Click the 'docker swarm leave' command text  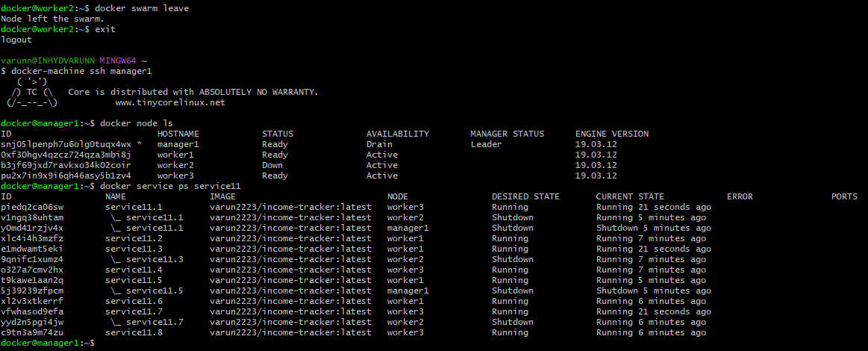(x=143, y=8)
